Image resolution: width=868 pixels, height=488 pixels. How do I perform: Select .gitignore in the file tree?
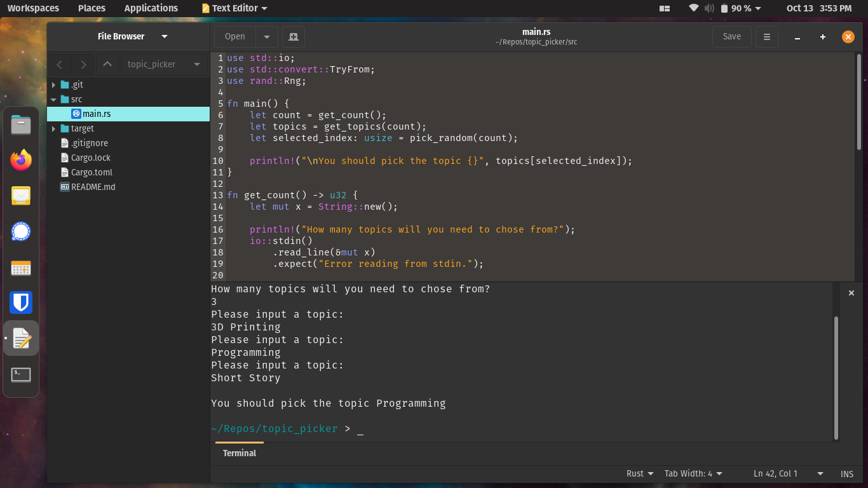tap(128, 143)
